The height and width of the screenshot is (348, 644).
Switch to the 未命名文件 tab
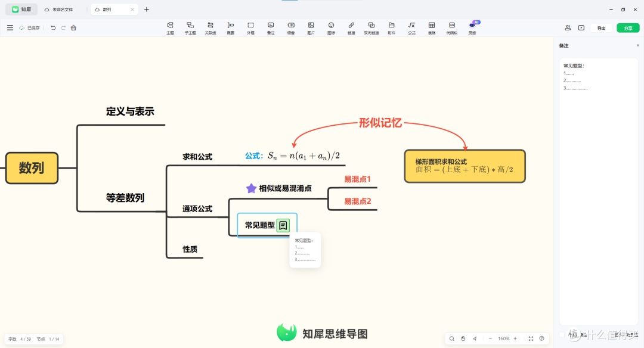58,9
